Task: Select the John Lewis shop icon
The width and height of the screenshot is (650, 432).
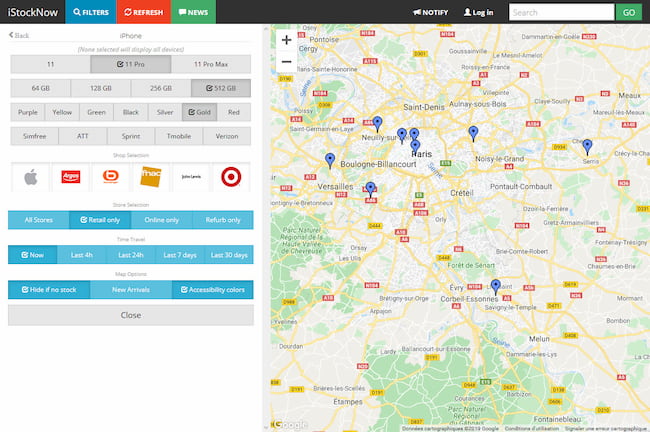Action: [x=191, y=177]
